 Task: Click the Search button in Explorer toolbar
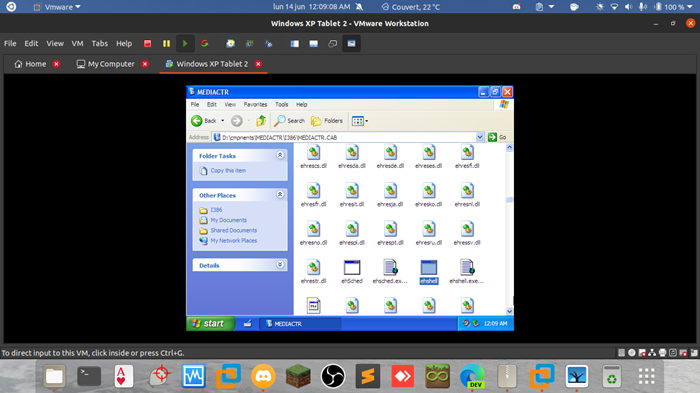click(x=289, y=121)
